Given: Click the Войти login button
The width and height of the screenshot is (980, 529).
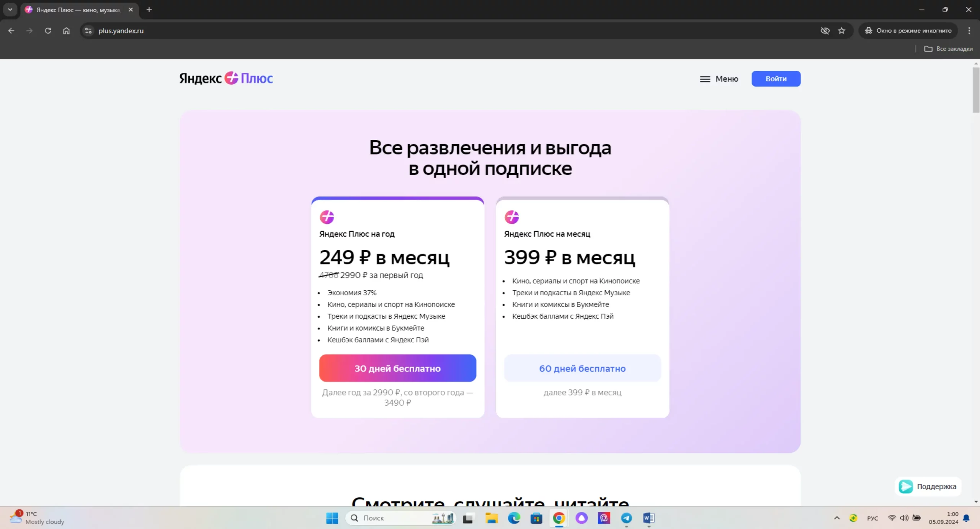Looking at the screenshot, I should click(x=776, y=79).
